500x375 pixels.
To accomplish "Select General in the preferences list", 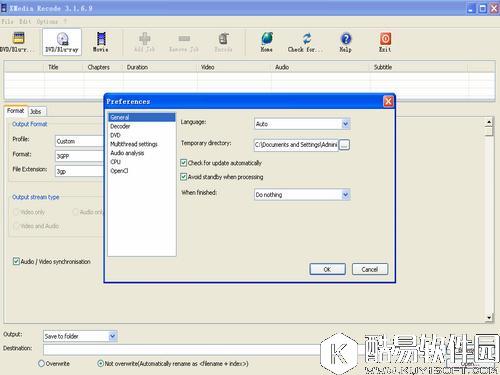I will pyautogui.click(x=142, y=117).
